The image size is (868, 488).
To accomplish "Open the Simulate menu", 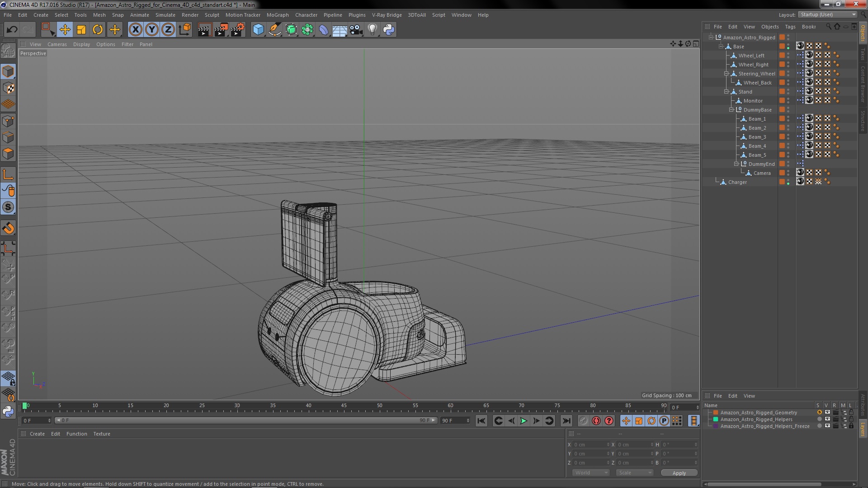I will (x=165, y=15).
